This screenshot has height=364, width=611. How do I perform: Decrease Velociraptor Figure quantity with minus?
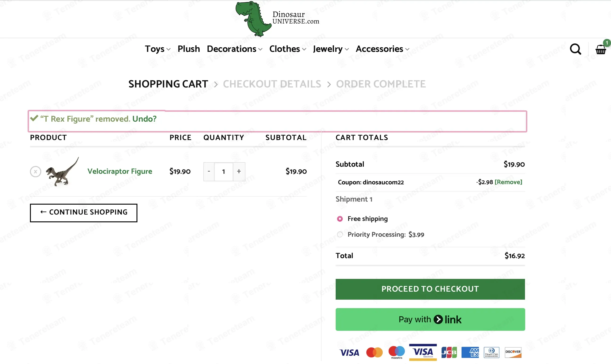[x=209, y=171]
